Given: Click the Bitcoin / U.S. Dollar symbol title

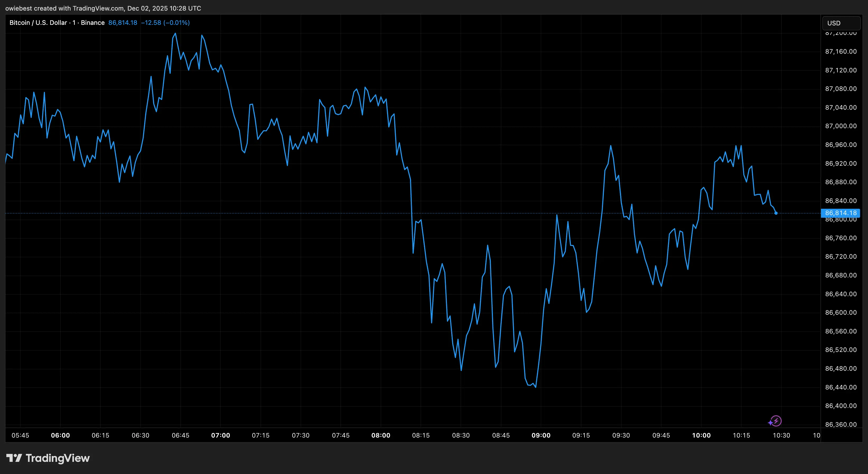Looking at the screenshot, I should point(38,22).
